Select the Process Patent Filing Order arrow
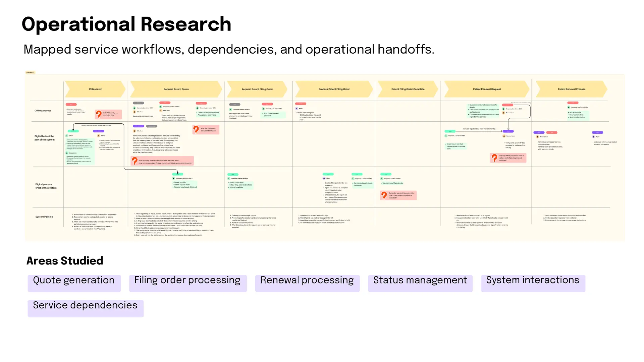The image size is (644, 362). [334, 89]
